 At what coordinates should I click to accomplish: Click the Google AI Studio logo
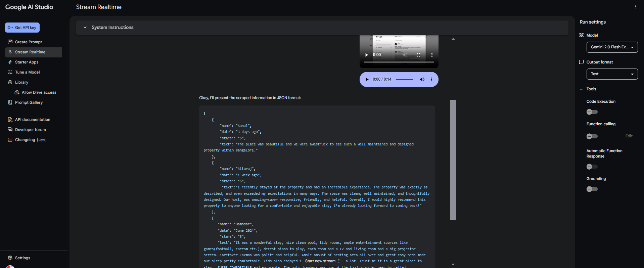(x=29, y=7)
